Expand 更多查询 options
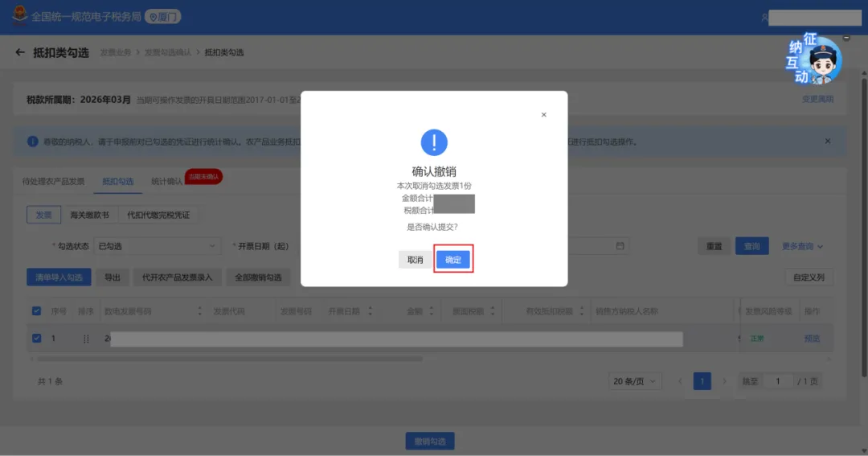The width and height of the screenshot is (868, 456). [802, 246]
